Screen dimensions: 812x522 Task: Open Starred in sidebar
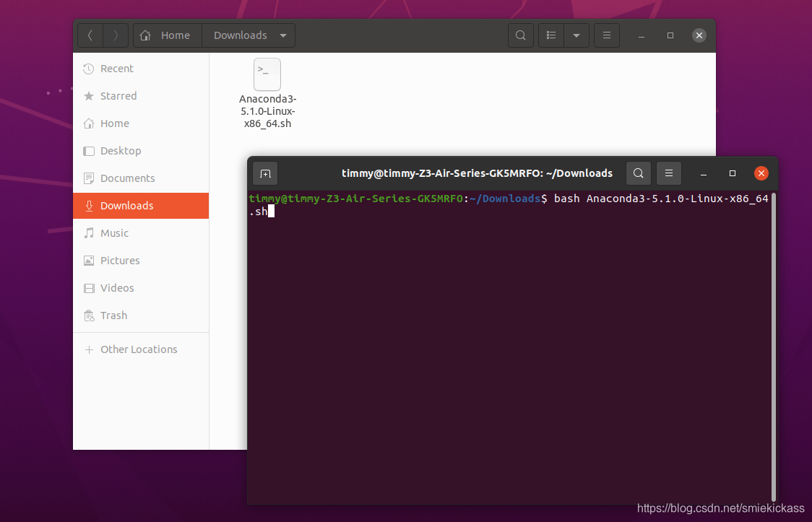tap(141, 96)
